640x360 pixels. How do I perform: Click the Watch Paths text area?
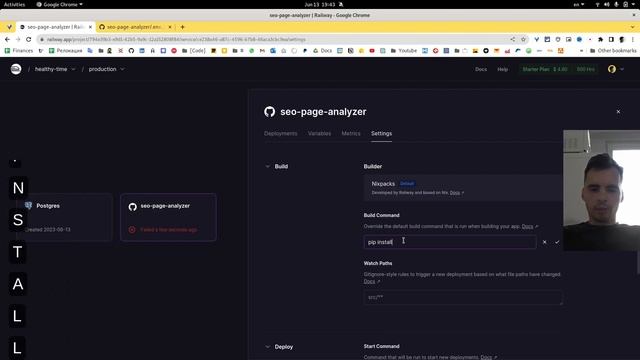pyautogui.click(x=463, y=298)
